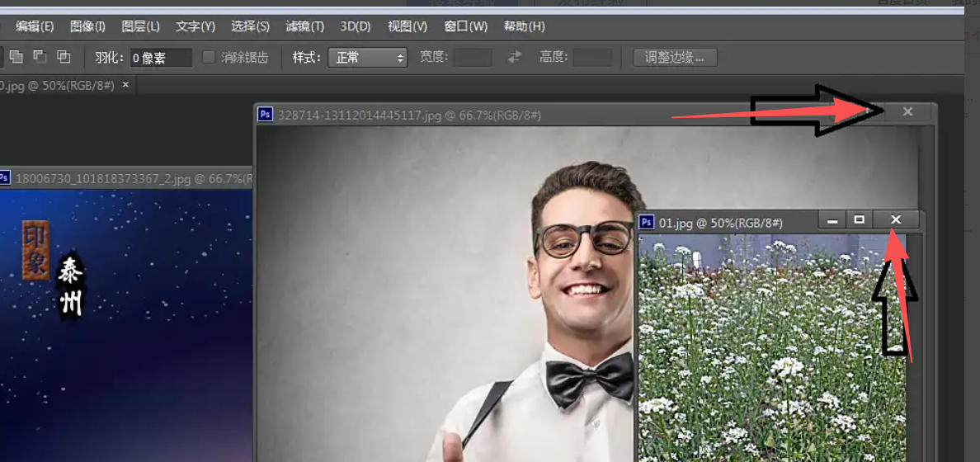Image resolution: width=980 pixels, height=462 pixels.
Task: Click the Ps icon of the 328714-13112014445117.jpg window
Action: (266, 115)
